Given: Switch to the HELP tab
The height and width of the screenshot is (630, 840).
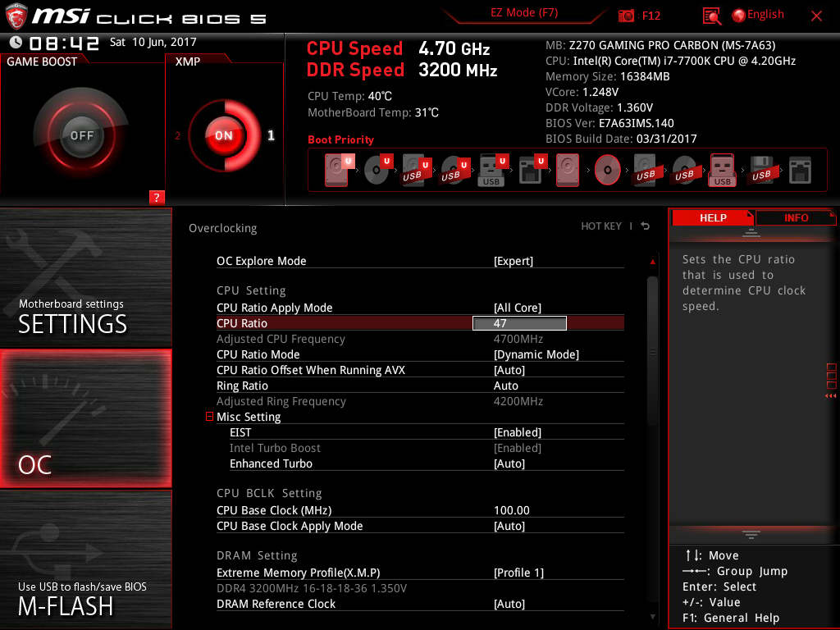Looking at the screenshot, I should point(713,217).
